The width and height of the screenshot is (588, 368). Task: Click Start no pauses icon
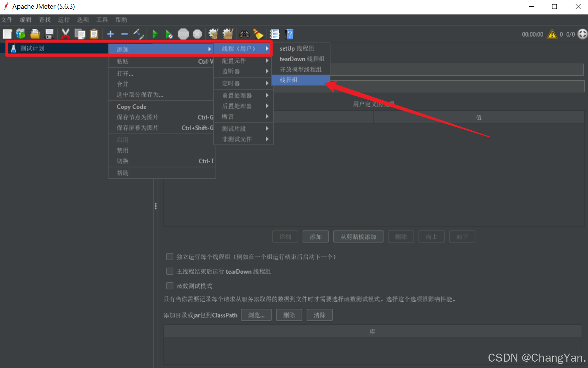pyautogui.click(x=169, y=34)
